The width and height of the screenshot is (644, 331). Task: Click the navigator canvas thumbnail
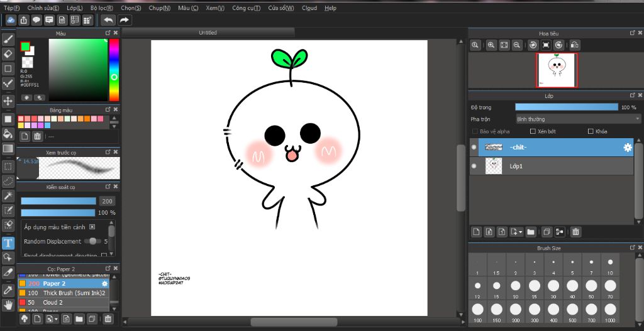click(x=557, y=70)
